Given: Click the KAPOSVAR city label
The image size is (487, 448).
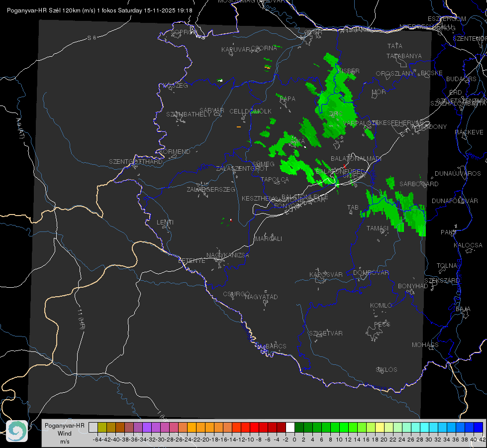Looking at the screenshot, I should click(326, 274).
